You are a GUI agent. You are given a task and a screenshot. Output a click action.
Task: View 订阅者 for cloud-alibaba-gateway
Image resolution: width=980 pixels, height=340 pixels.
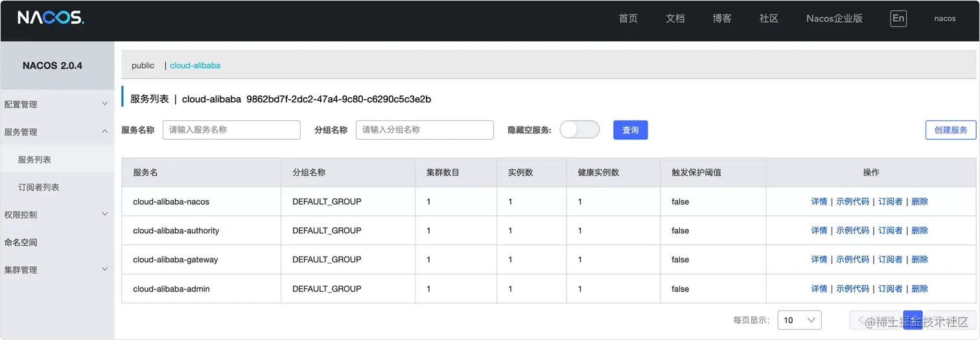(x=891, y=260)
